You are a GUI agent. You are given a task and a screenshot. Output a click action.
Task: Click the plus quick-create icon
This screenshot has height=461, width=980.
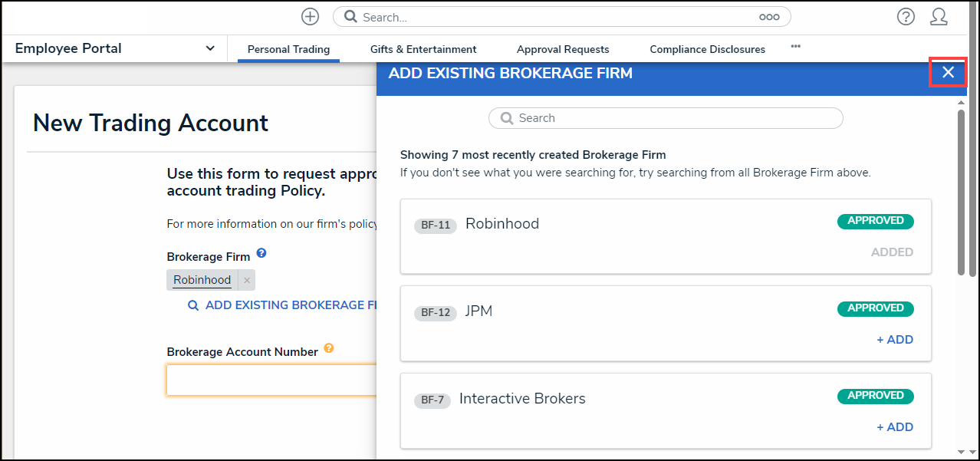pyautogui.click(x=310, y=17)
